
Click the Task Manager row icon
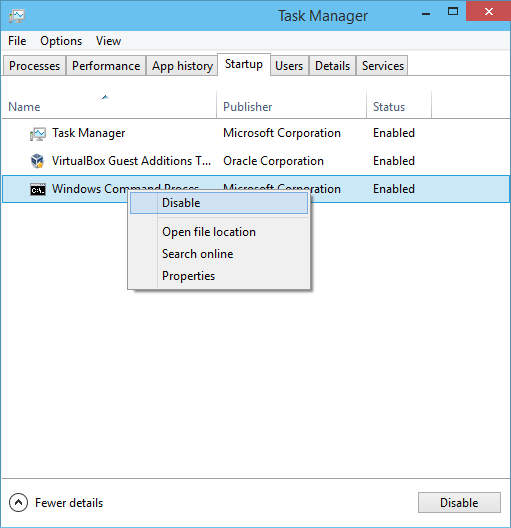click(x=38, y=134)
